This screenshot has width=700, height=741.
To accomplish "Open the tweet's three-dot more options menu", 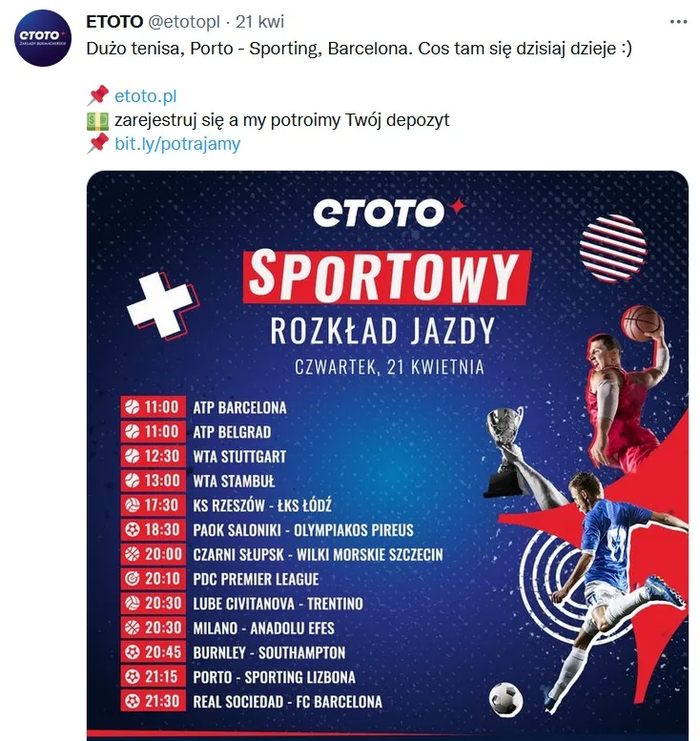I will click(678, 22).
